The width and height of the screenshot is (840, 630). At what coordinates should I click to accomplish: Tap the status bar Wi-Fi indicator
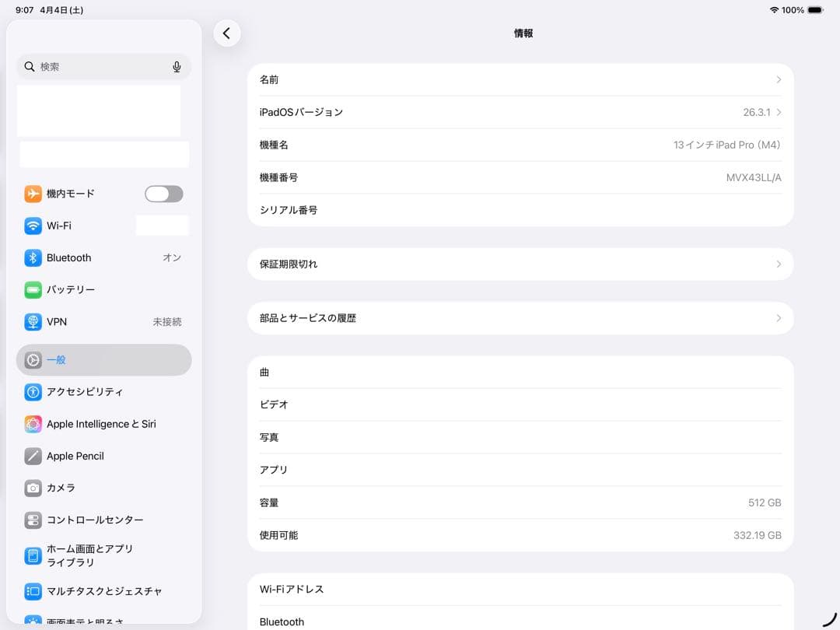774,10
